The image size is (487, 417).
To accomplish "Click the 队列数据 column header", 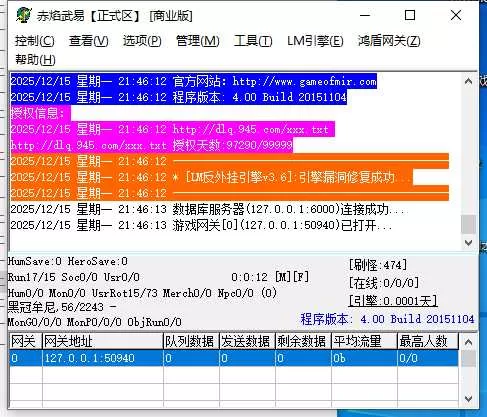I will point(191,341).
